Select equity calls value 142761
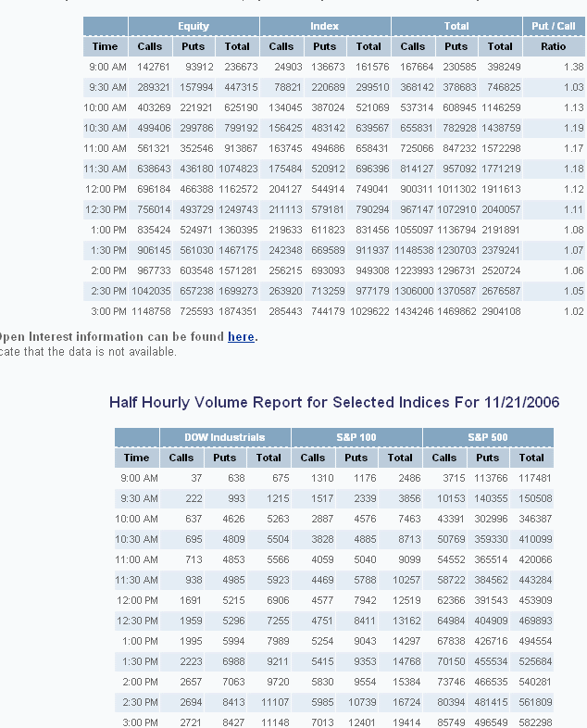 click(x=154, y=67)
